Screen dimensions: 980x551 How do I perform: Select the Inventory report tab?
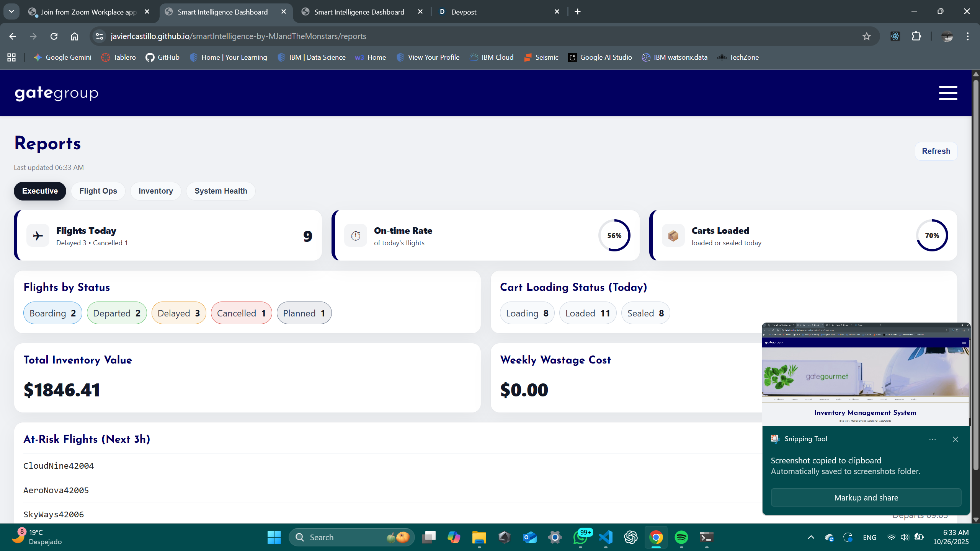pyautogui.click(x=155, y=191)
